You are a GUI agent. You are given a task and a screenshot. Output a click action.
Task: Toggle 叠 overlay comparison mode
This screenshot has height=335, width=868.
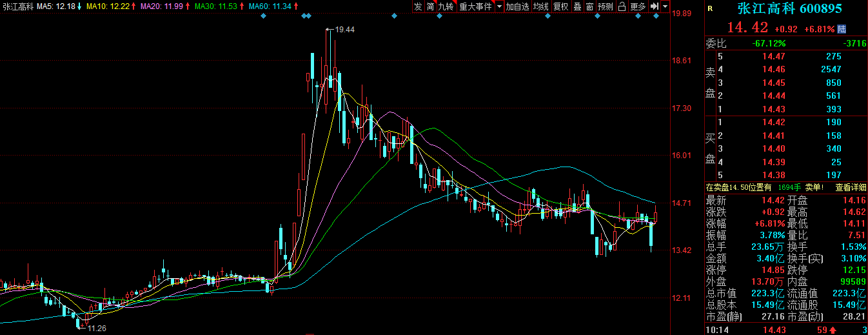click(x=577, y=6)
